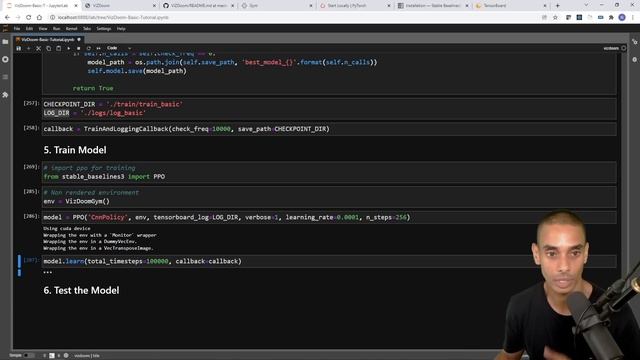This screenshot has height=360, width=640.
Task: Open the Kernel menu
Action: [x=71, y=29]
